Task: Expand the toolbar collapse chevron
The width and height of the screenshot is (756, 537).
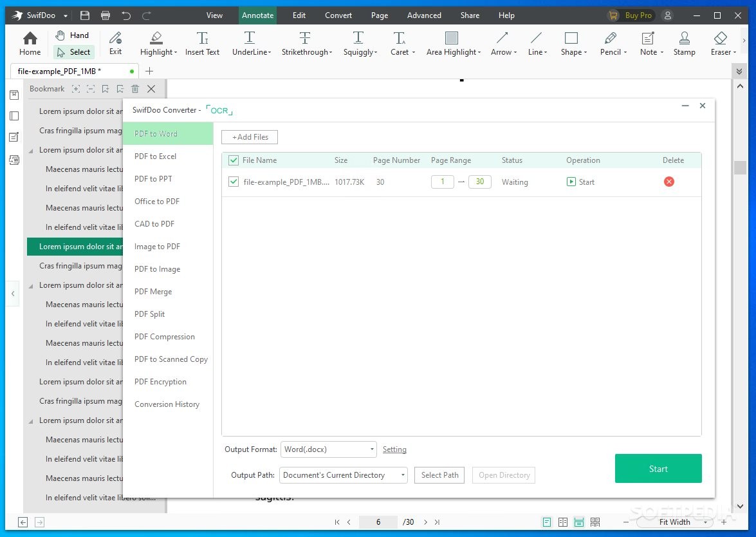Action: [x=739, y=71]
